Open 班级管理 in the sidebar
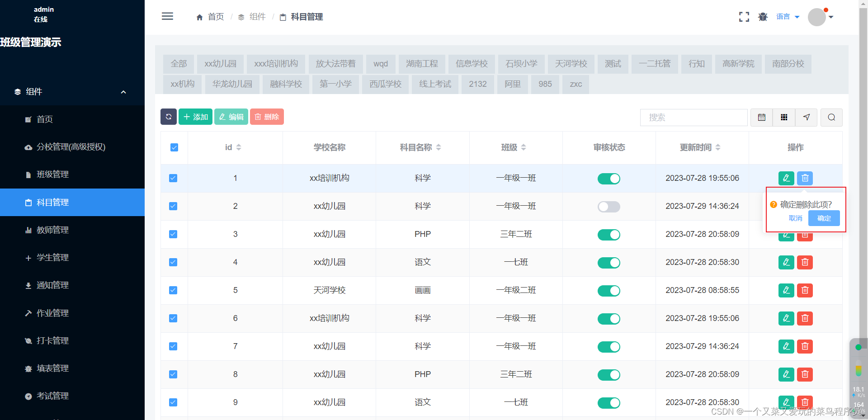The image size is (868, 420). pos(72,175)
